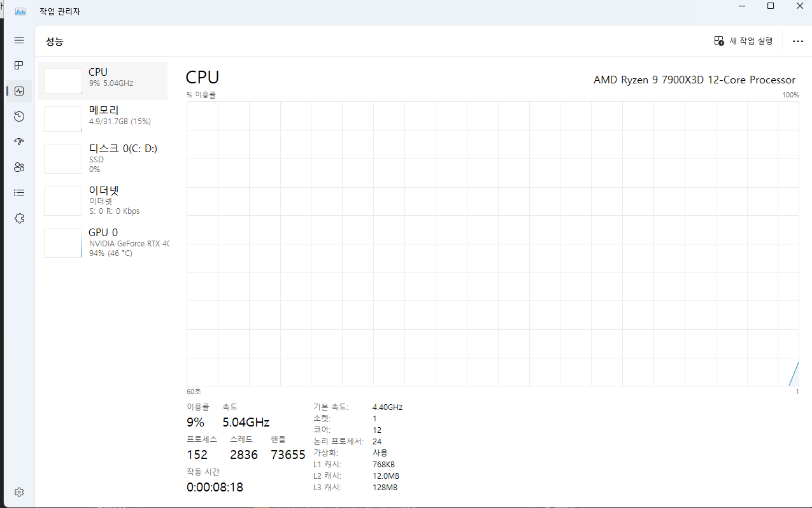The height and width of the screenshot is (508, 812).
Task: Click the S: 0 R: 0 Kbps ethernet text
Action: [114, 211]
